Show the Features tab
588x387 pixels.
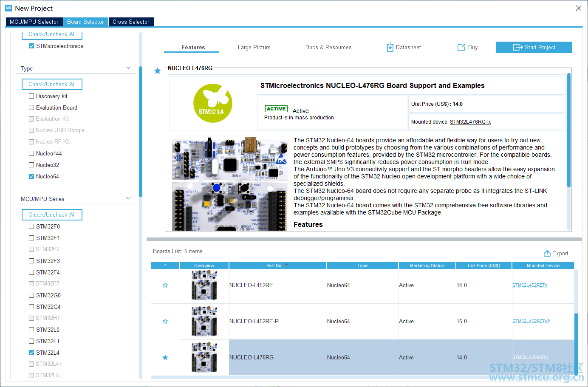(x=193, y=47)
